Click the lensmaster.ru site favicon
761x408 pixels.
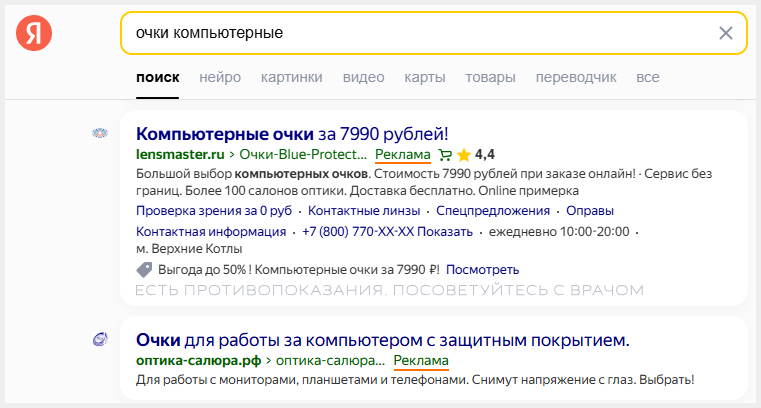(x=100, y=133)
